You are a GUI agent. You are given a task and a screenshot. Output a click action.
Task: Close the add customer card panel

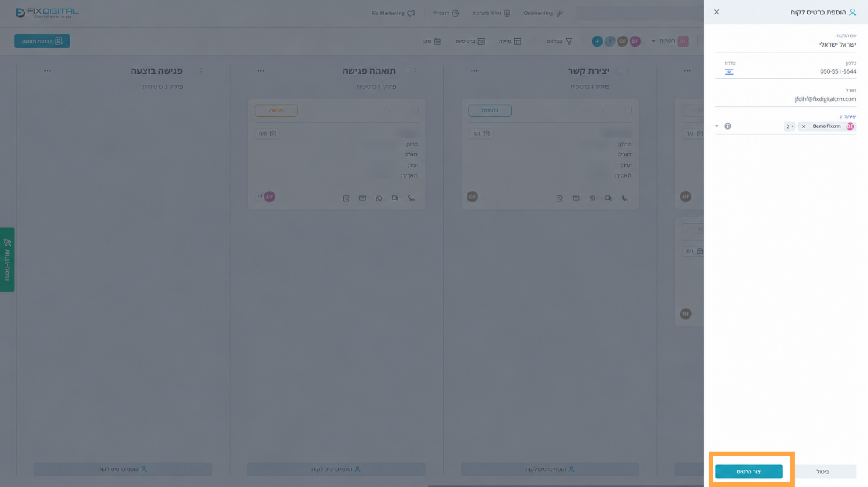(x=717, y=12)
